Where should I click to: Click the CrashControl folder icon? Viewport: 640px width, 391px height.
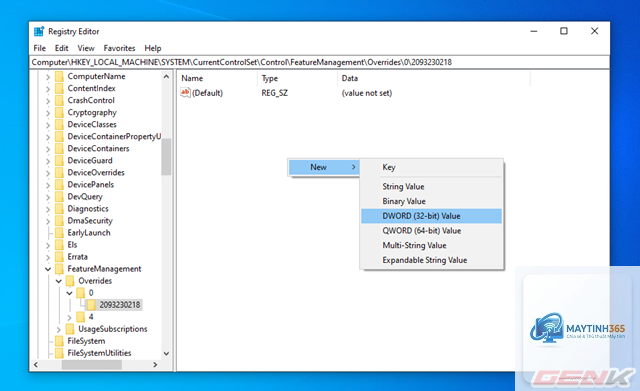(x=59, y=100)
